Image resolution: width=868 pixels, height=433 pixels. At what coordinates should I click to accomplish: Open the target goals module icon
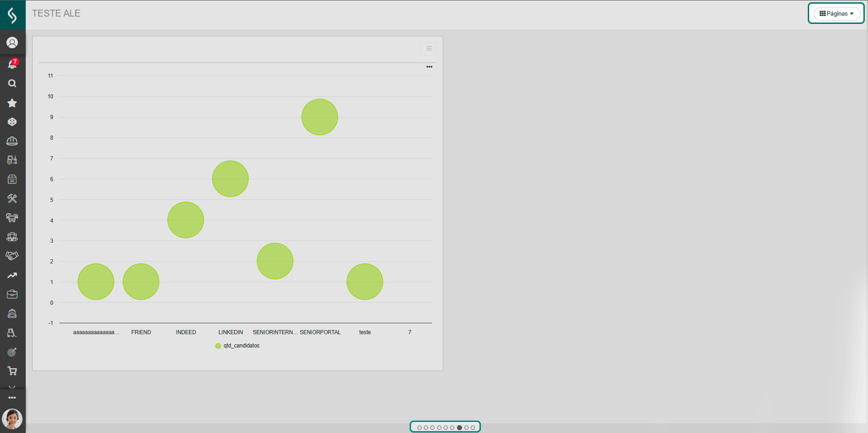click(x=12, y=352)
